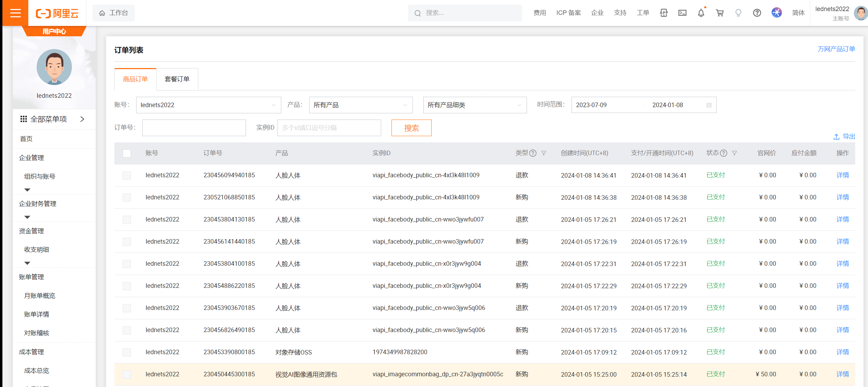Go to 首页 in the sidebar

point(26,139)
